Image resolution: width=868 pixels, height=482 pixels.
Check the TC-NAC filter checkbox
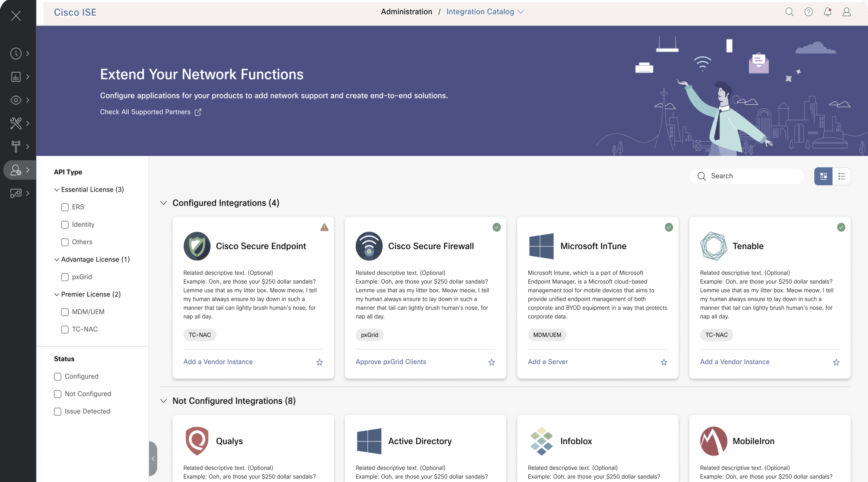pos(65,329)
